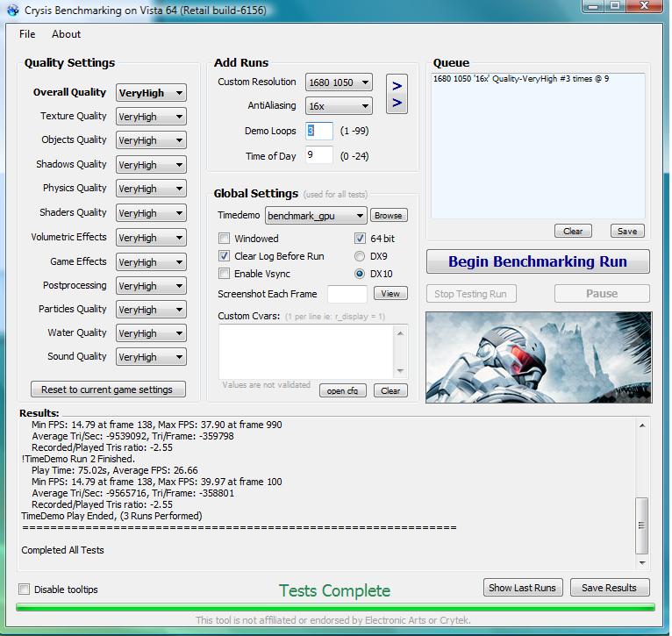
Task: Click the Results scrollbar thumb
Action: [x=641, y=525]
